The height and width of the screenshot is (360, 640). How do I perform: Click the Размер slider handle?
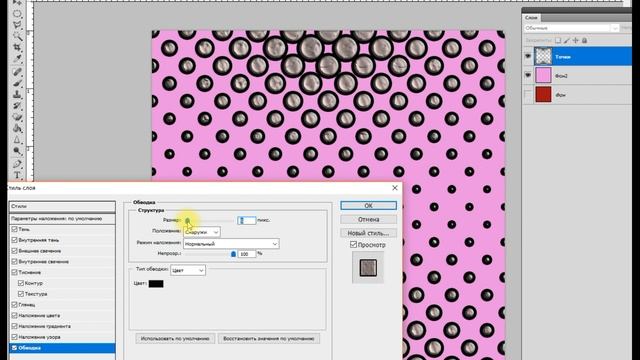pos(187,220)
